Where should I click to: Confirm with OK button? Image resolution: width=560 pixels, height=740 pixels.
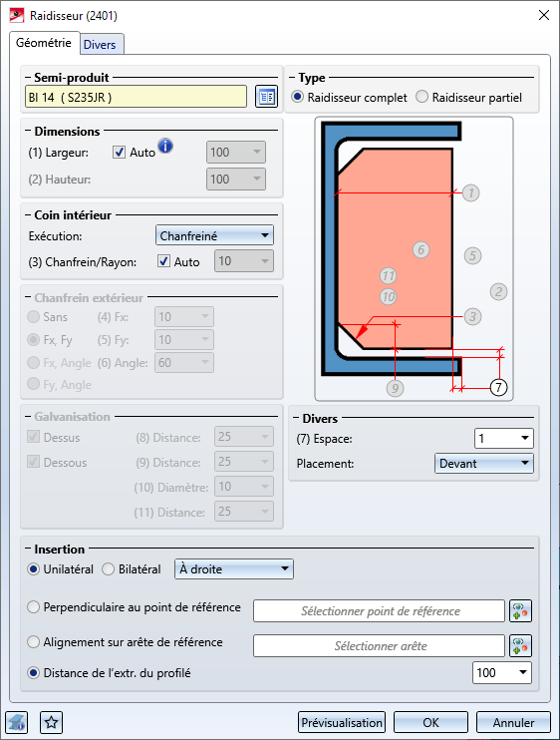(430, 722)
